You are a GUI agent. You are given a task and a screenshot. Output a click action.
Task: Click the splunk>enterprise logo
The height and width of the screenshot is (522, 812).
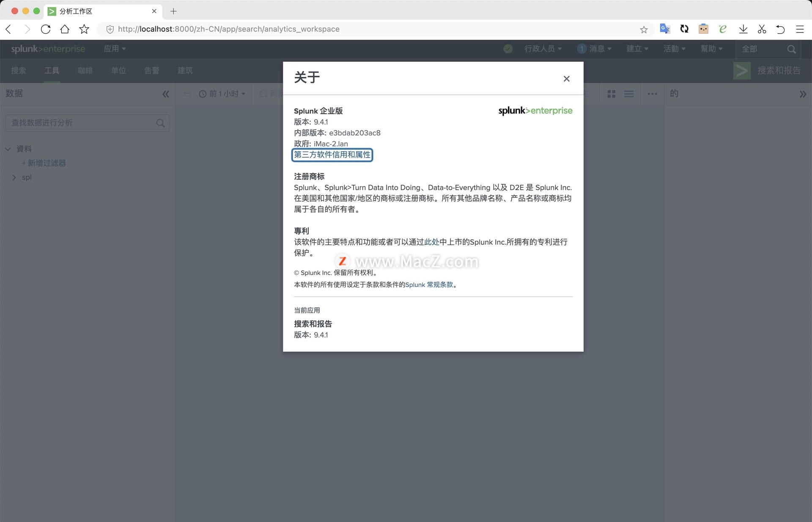click(x=48, y=49)
